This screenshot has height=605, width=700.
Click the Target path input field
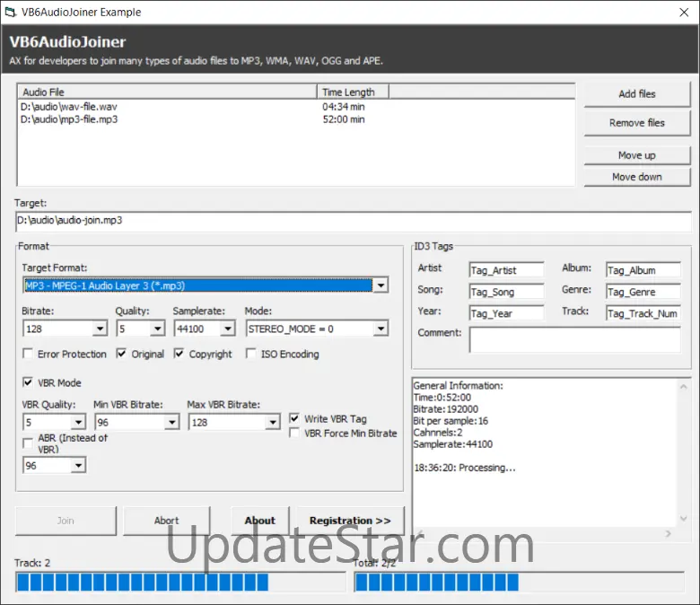(x=353, y=221)
